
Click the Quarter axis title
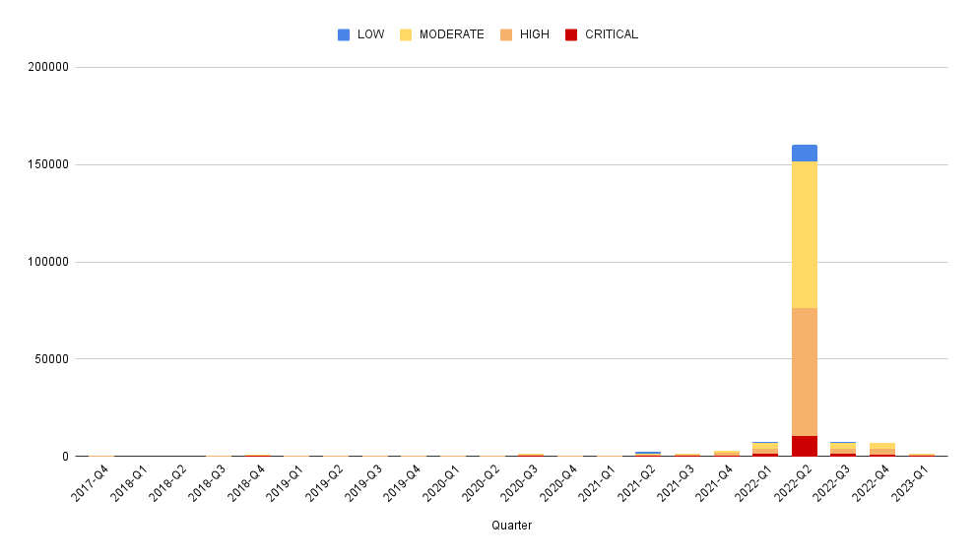pos(511,526)
